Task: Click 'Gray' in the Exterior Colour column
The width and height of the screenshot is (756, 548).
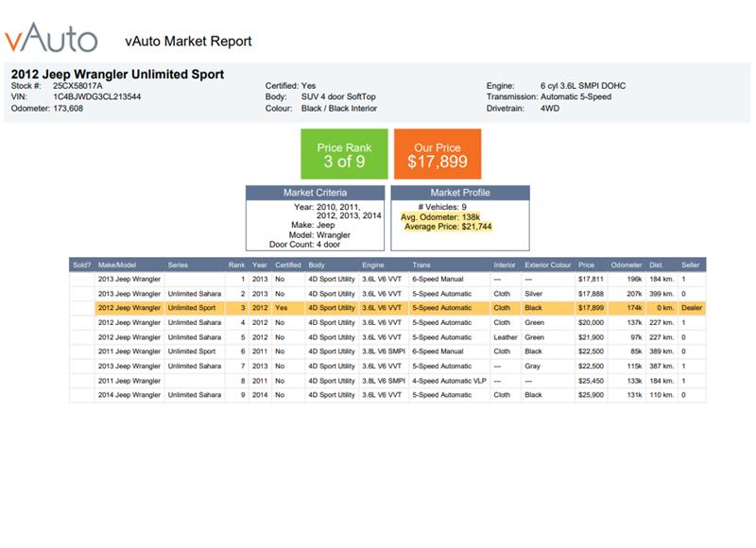Action: (x=532, y=366)
